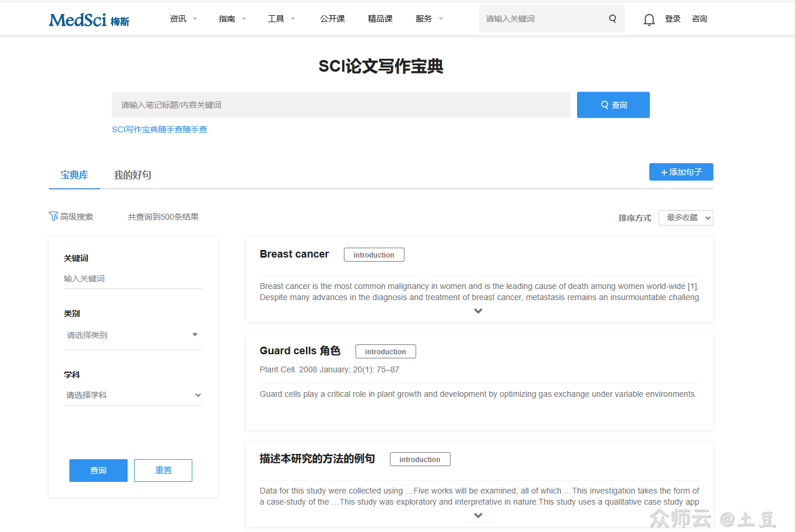Image resolution: width=795 pixels, height=532 pixels.
Task: Open the SCI写作宝典随手查 link
Action: (159, 129)
